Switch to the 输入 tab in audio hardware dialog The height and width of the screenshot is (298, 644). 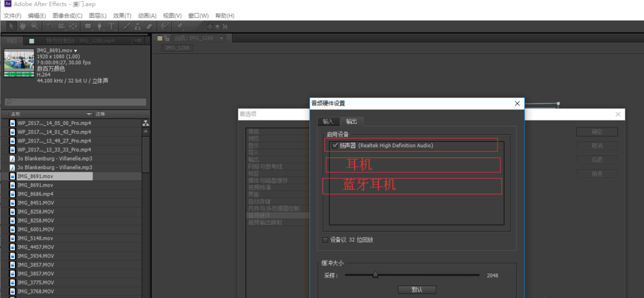point(328,122)
